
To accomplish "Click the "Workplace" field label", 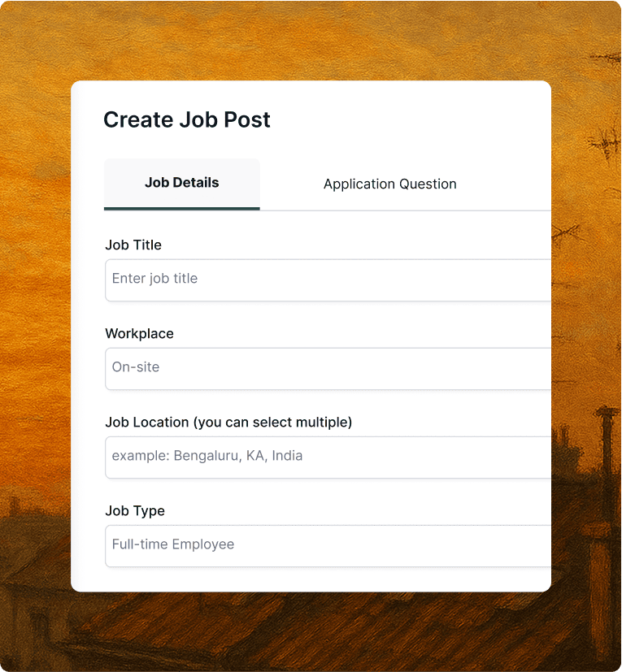I will pyautogui.click(x=139, y=333).
